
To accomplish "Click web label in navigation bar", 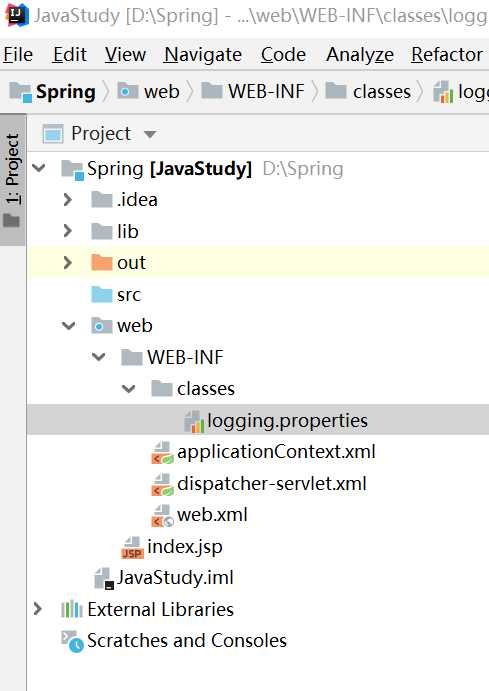I will point(162,92).
